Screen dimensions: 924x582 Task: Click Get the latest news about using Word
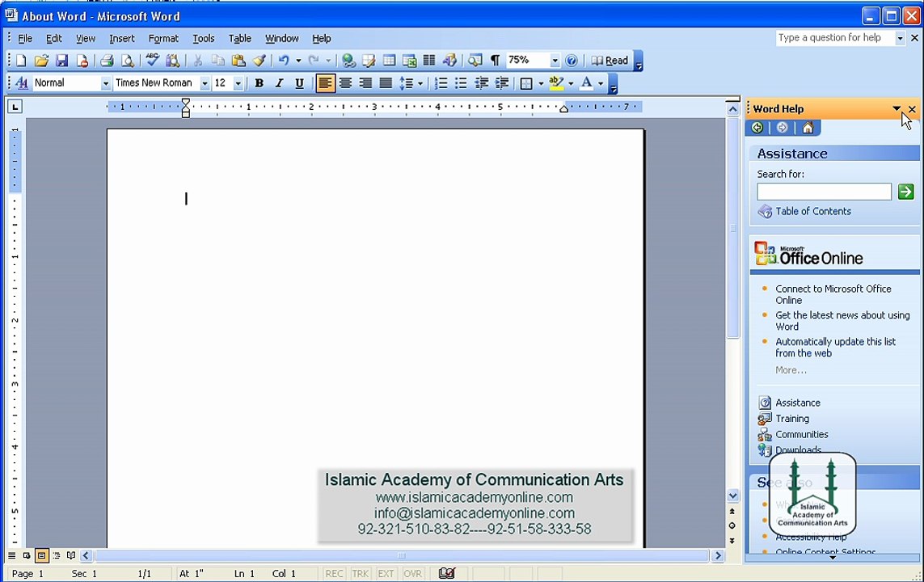[x=842, y=321]
